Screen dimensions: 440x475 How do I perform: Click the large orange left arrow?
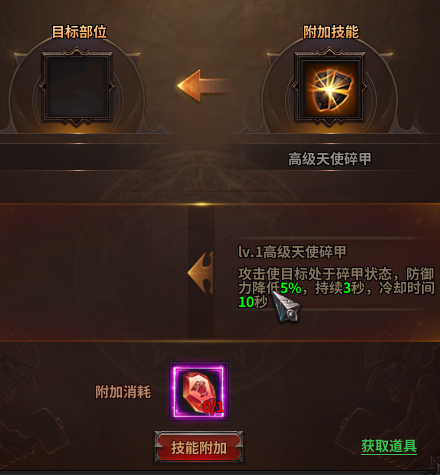(204, 86)
